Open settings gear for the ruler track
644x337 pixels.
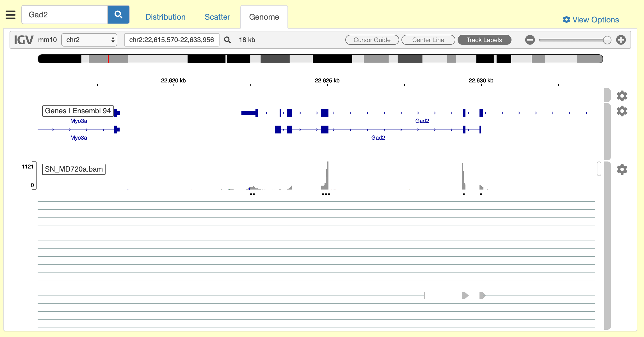[x=622, y=96]
